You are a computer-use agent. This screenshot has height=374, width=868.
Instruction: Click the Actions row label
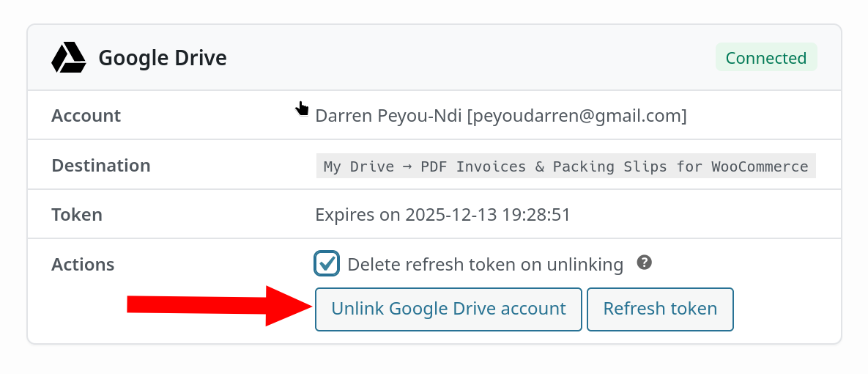click(x=83, y=264)
